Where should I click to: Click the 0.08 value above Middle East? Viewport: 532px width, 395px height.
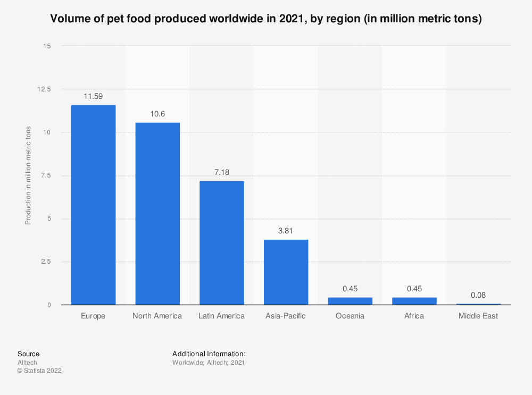(478, 295)
